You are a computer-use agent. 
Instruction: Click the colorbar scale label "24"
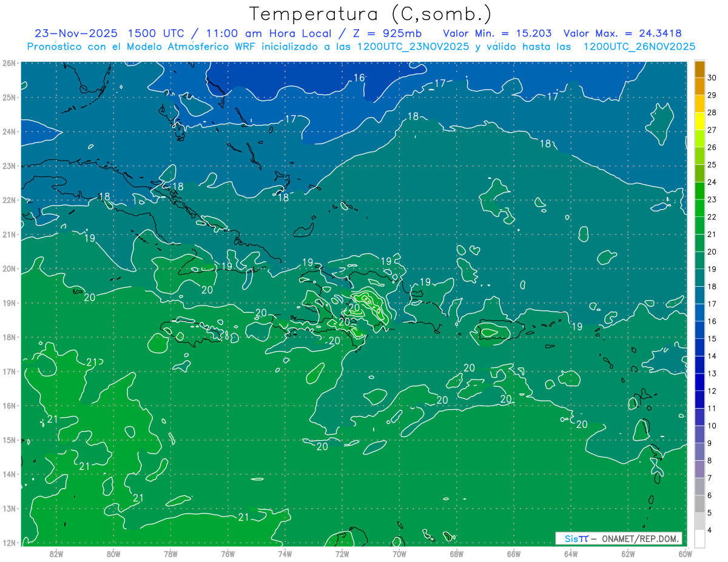[x=712, y=182]
